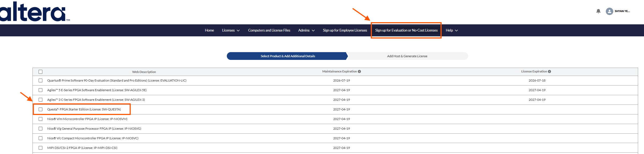
Task: Select the MIPI DSI/CSI-2 FPGA IP checkbox
Action: 40,148
